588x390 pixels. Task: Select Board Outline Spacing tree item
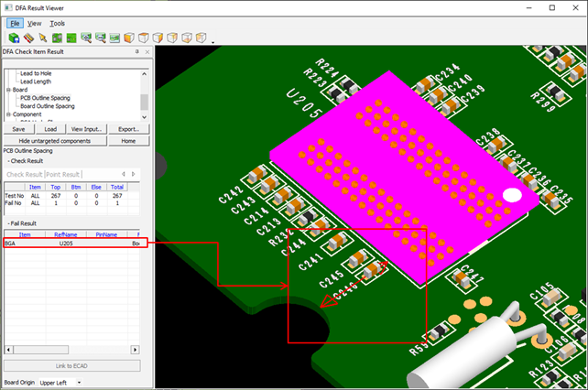pyautogui.click(x=47, y=106)
